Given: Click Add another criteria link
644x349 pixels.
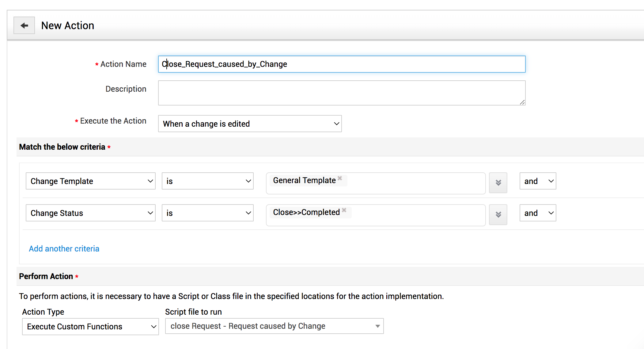Looking at the screenshot, I should click(64, 249).
